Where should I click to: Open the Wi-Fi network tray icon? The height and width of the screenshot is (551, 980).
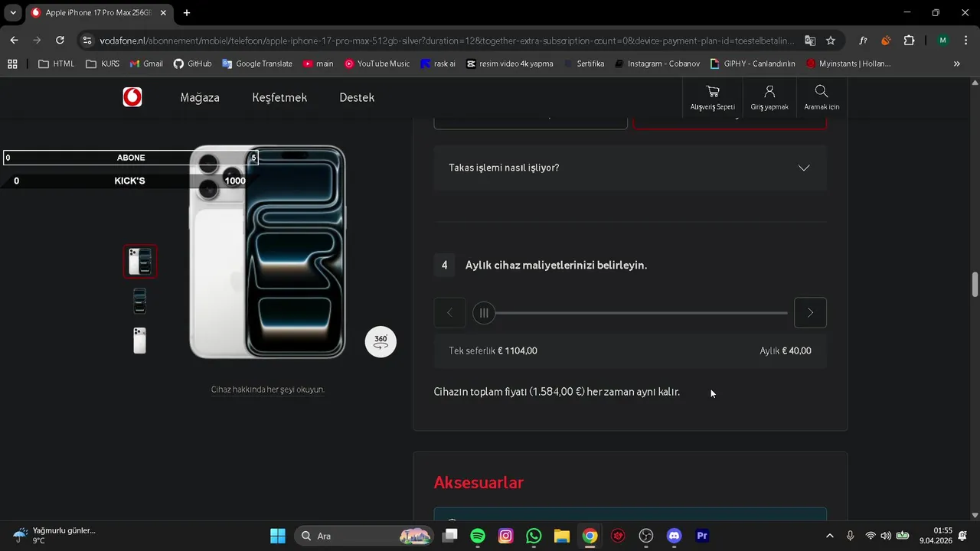coord(871,536)
